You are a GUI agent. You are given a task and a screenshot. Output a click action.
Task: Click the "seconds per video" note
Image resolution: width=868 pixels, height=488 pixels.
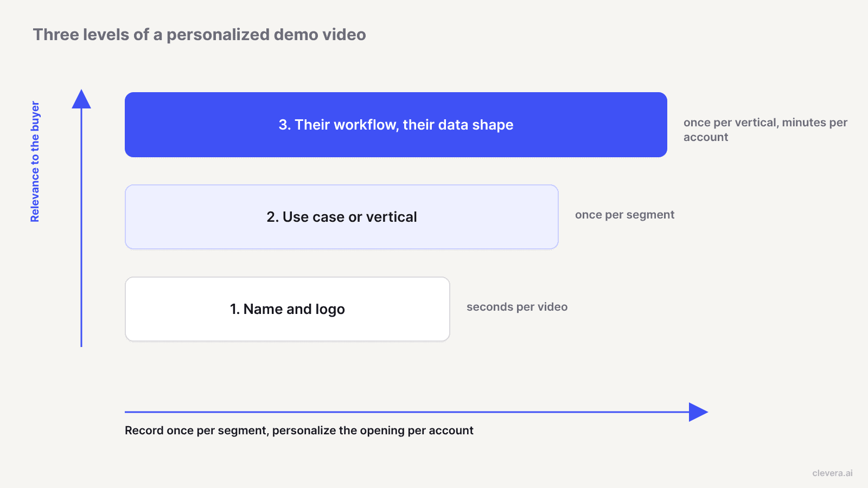pos(517,307)
